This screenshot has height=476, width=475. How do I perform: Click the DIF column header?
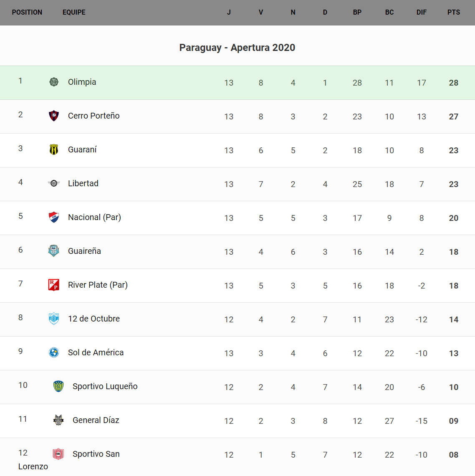422,13
